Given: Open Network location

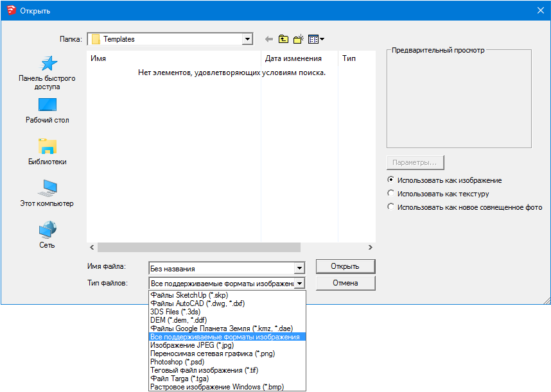Looking at the screenshot, I should [47, 235].
